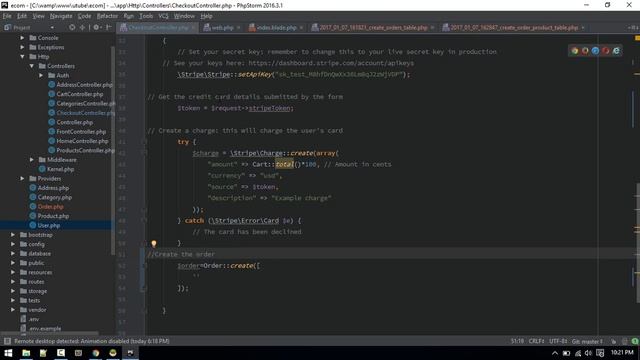Open the Refactor menu
This screenshot has height=360, width=640.
107,16
